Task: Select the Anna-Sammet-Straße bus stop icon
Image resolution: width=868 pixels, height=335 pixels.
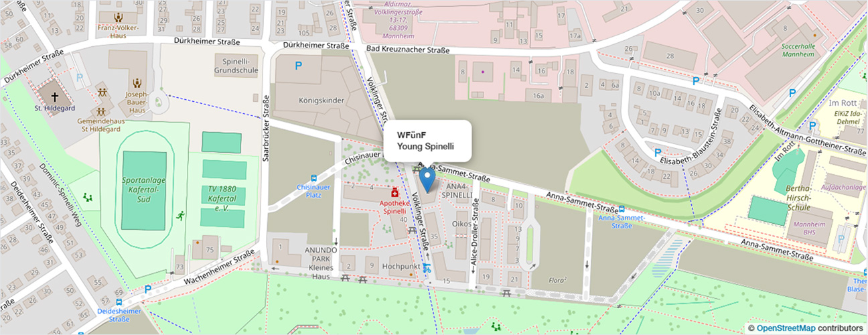Action: click(622, 208)
